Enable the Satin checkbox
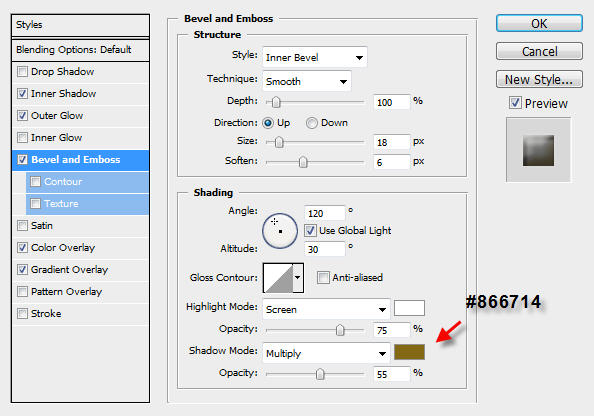The height and width of the screenshot is (416, 594). tap(22, 225)
